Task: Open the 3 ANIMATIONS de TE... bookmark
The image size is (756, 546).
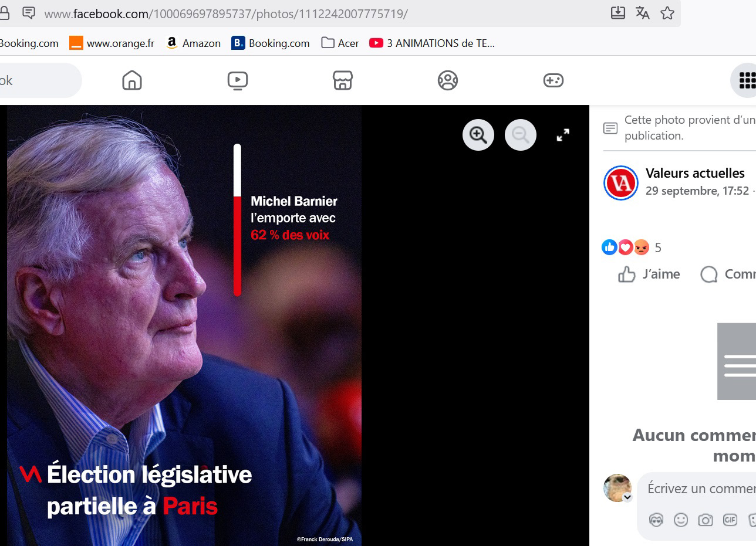Action: (432, 43)
